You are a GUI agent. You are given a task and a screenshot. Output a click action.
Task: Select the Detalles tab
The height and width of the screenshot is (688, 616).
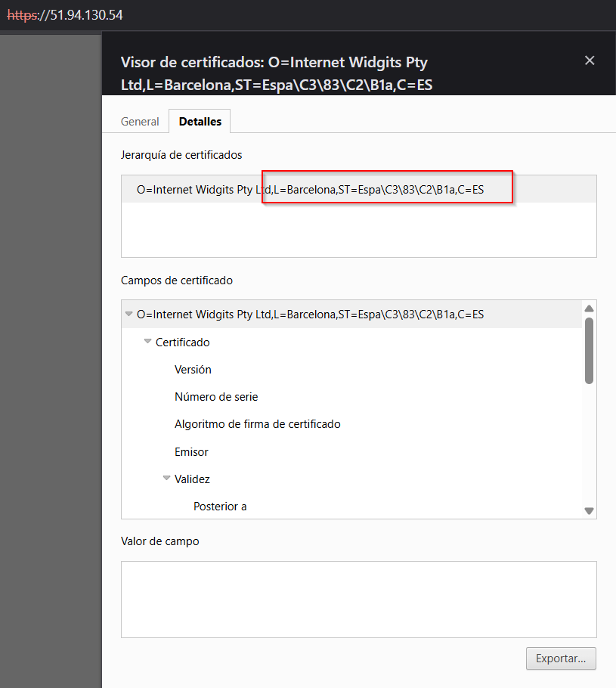tap(199, 121)
